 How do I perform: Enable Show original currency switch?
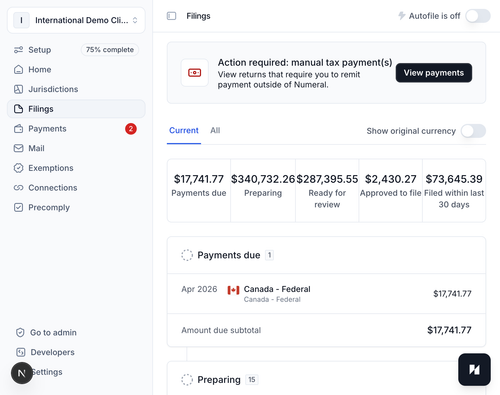tap(473, 131)
